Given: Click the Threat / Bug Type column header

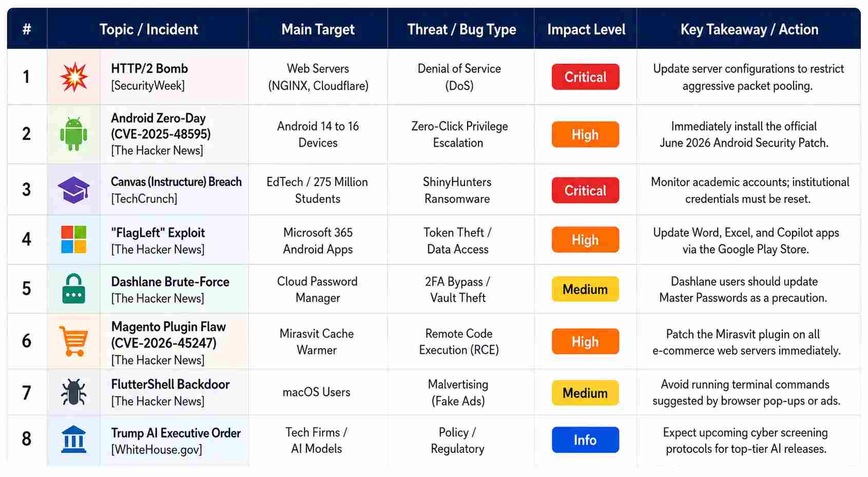Looking at the screenshot, I should point(461,29).
